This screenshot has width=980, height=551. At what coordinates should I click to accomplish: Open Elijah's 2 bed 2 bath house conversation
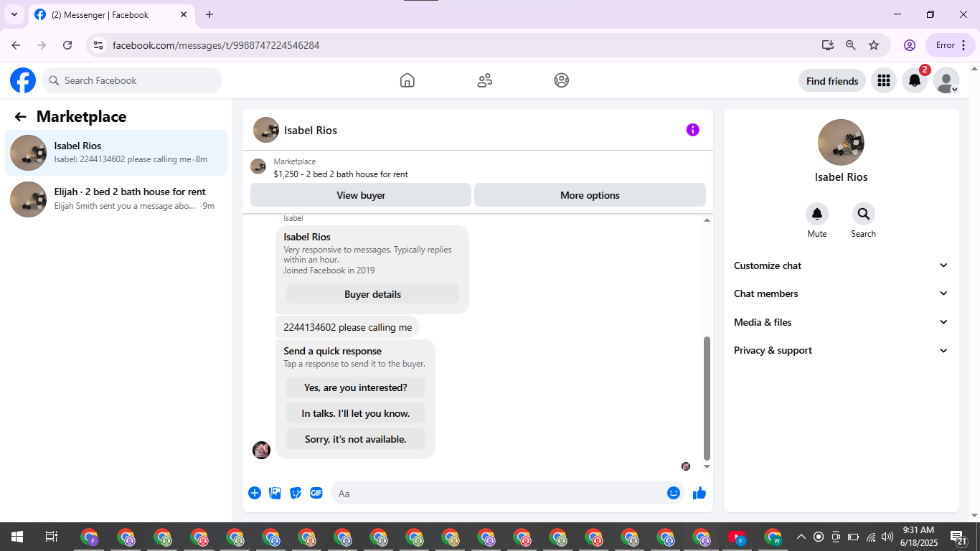[116, 199]
